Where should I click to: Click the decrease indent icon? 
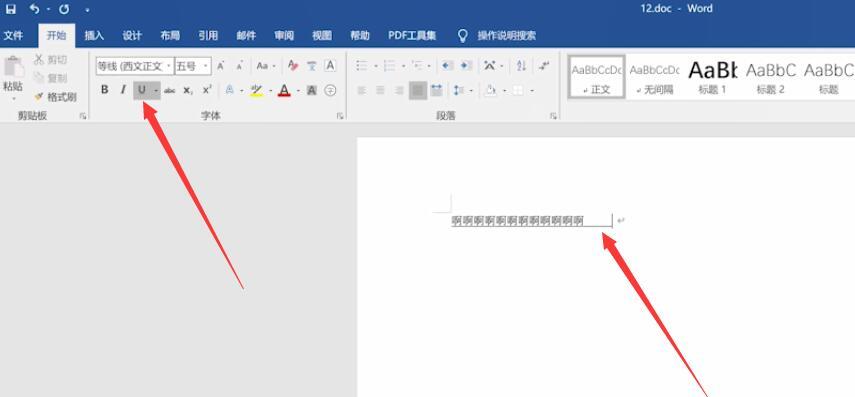[447, 66]
